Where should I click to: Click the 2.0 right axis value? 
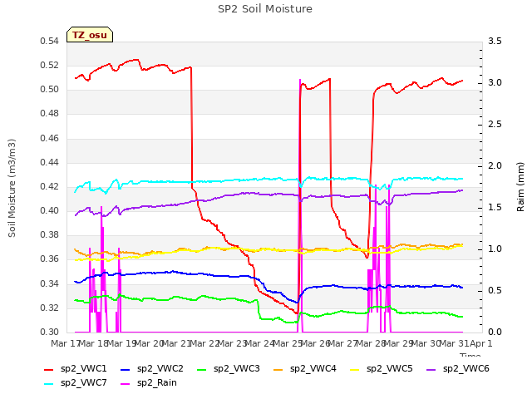(495, 166)
